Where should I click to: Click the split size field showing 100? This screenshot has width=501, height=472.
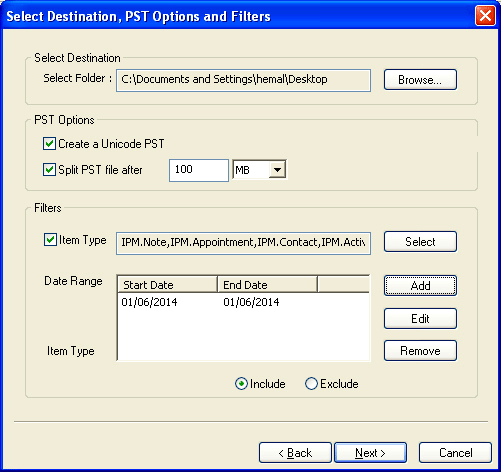point(199,170)
